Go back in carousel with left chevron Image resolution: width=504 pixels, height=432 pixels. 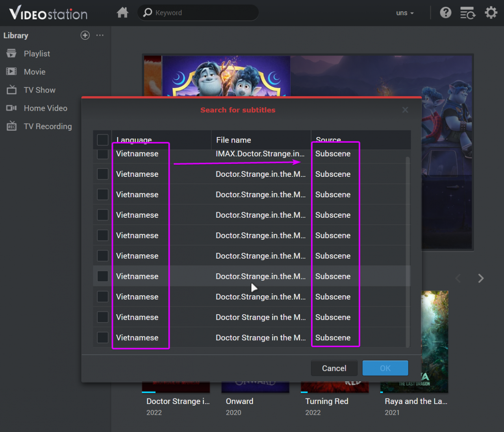pyautogui.click(x=458, y=278)
